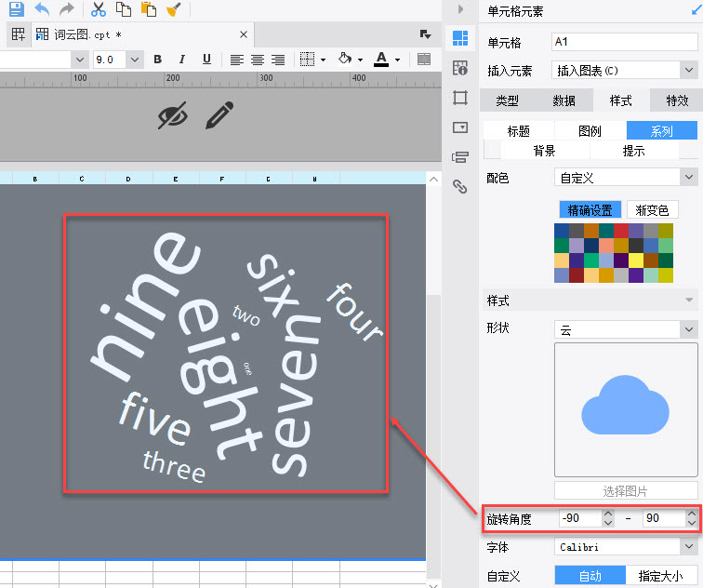Redo the undone action

point(67,8)
